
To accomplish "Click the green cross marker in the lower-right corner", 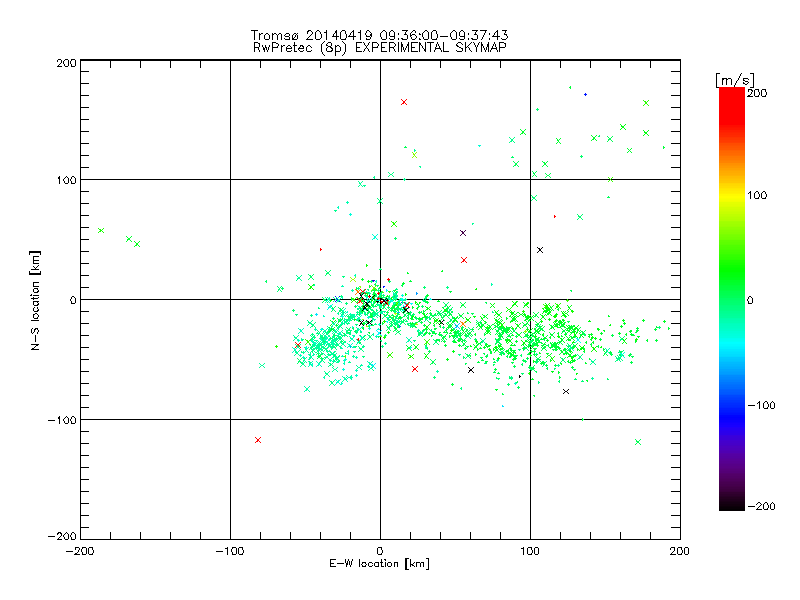I will point(638,442).
